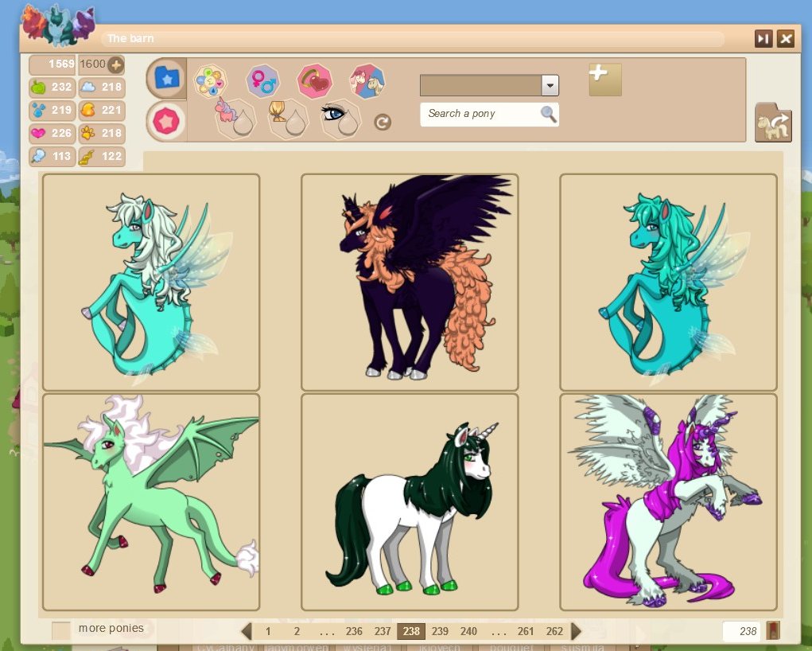Click the move pony folder icon
Viewport: 812px width, 651px height.
pos(772,123)
